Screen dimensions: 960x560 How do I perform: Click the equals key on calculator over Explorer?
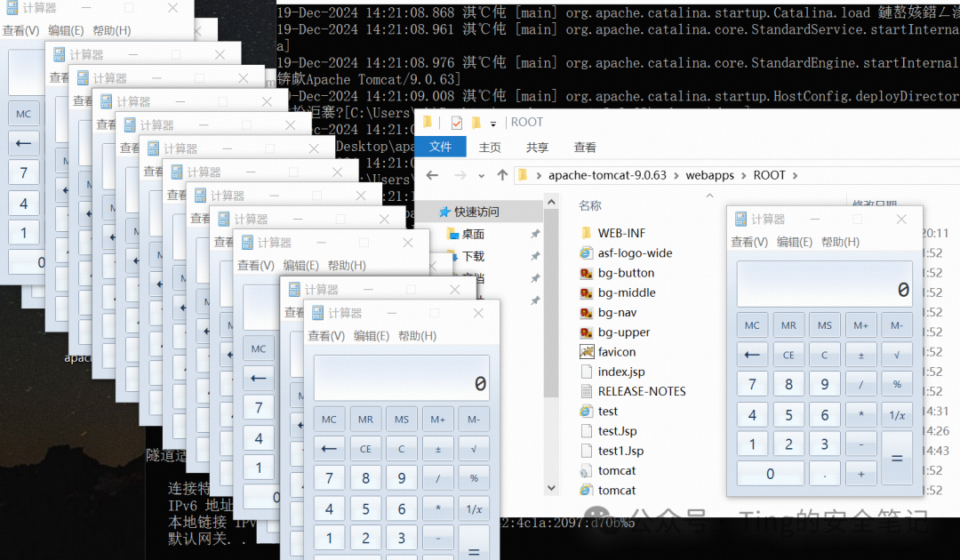pyautogui.click(x=897, y=458)
